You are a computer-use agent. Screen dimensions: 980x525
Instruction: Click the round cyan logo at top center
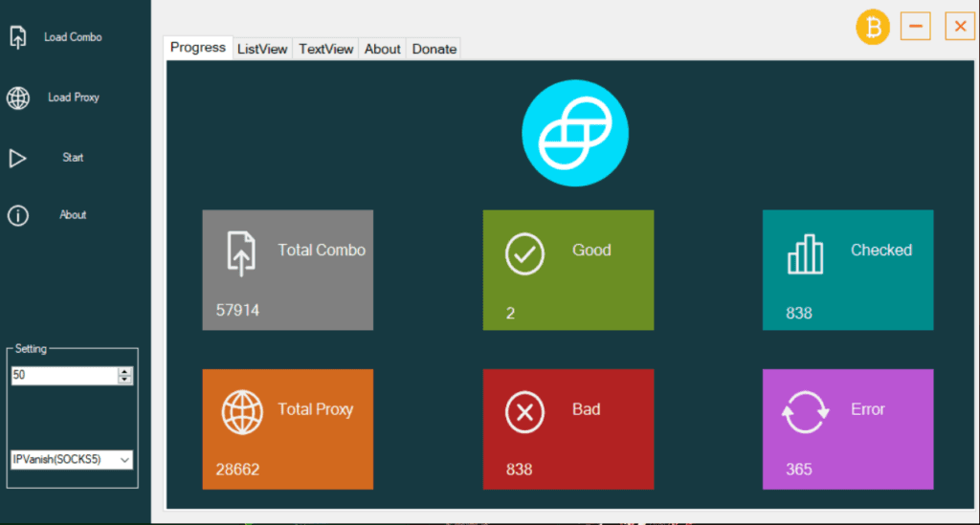574,133
